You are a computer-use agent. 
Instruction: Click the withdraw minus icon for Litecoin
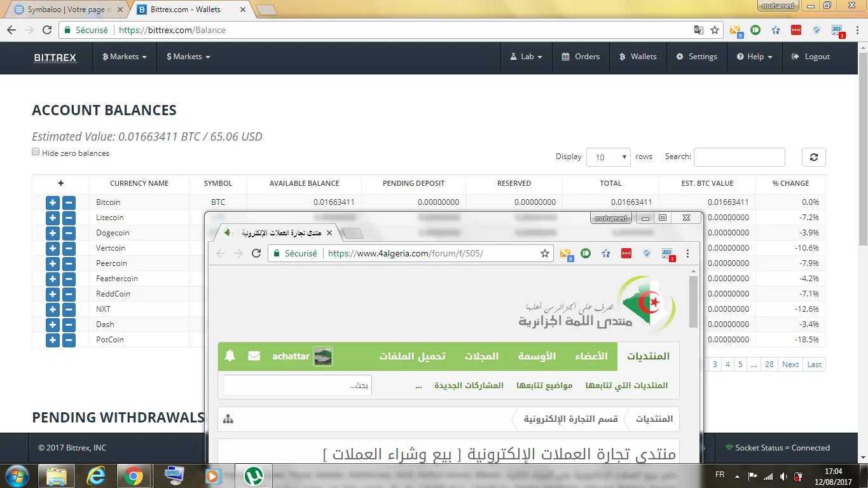[x=69, y=218]
